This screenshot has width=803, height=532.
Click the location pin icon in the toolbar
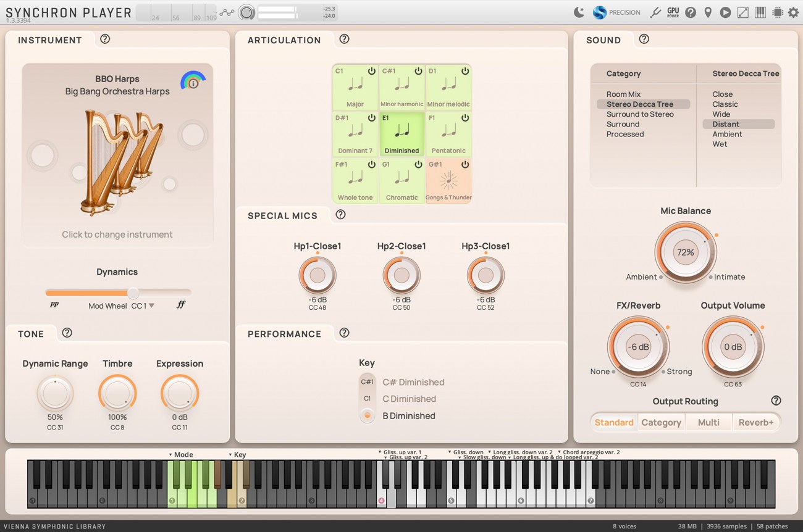pyautogui.click(x=708, y=12)
